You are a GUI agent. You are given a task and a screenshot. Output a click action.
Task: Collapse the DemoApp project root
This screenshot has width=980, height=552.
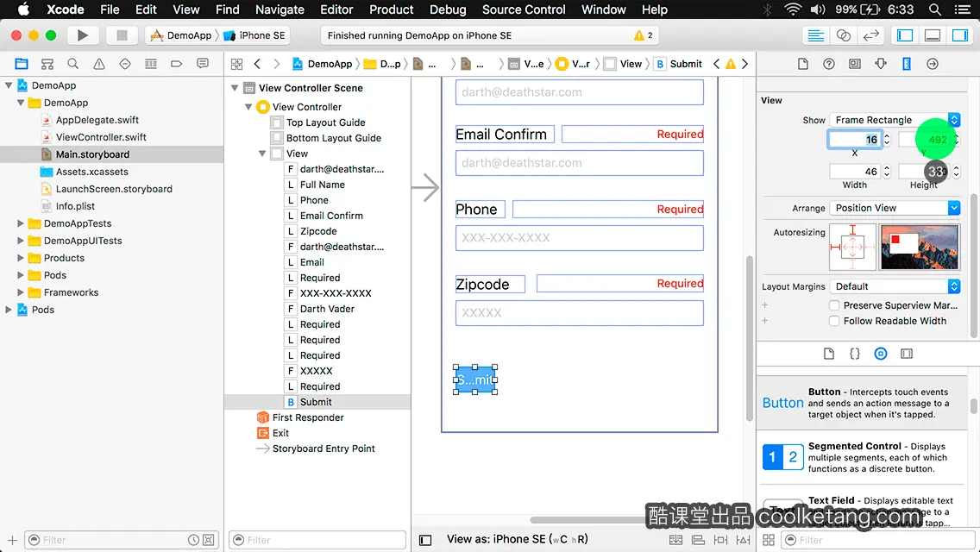9,85
